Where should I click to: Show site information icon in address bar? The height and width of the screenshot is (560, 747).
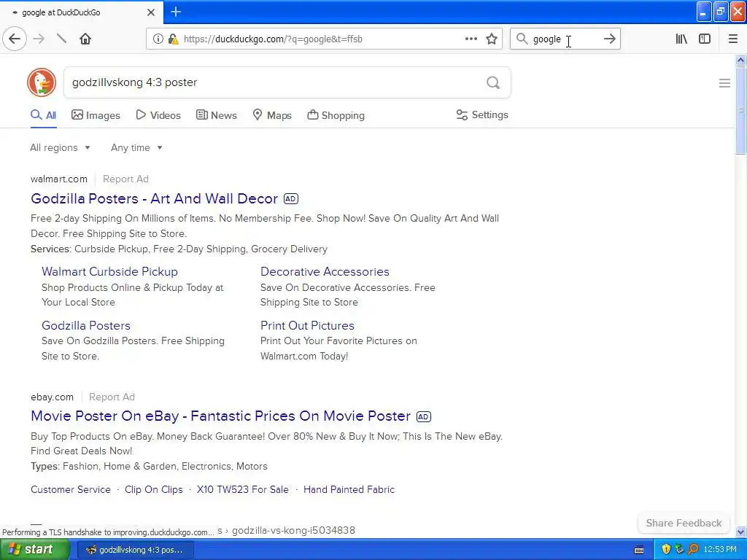coord(158,39)
